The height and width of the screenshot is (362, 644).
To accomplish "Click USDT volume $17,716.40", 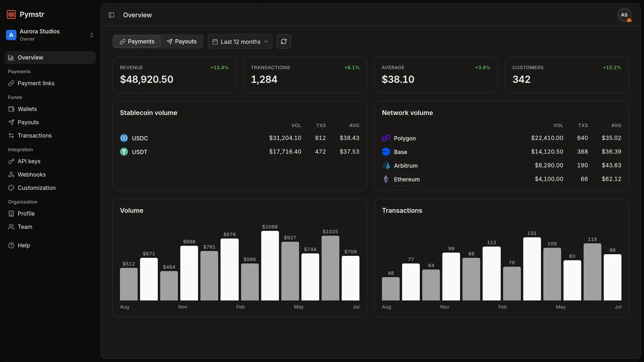I will (285, 152).
